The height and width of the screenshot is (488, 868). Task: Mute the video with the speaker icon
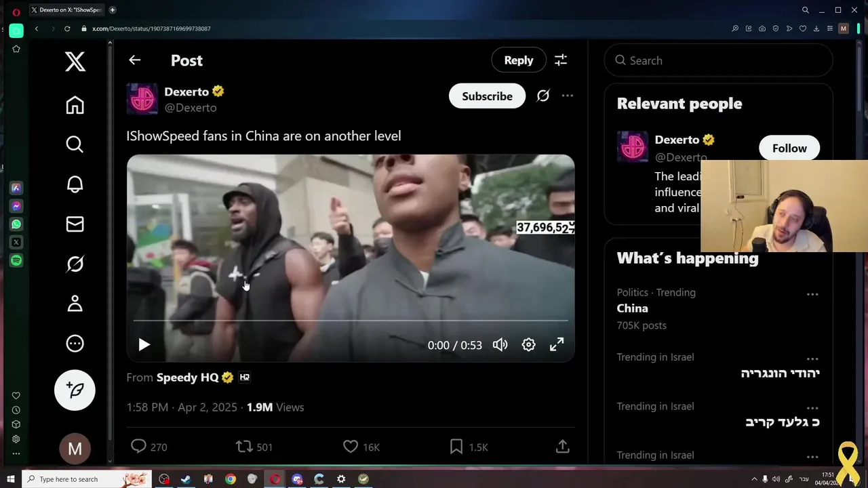pyautogui.click(x=500, y=345)
